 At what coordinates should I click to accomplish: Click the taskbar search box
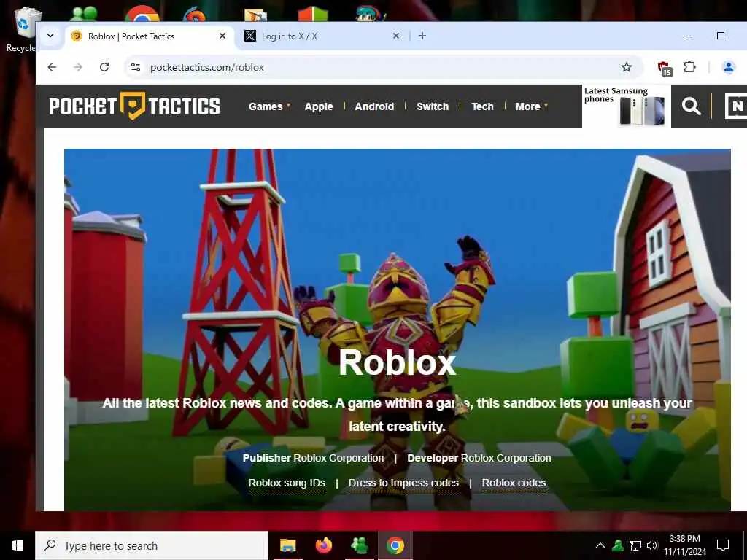coord(152,545)
